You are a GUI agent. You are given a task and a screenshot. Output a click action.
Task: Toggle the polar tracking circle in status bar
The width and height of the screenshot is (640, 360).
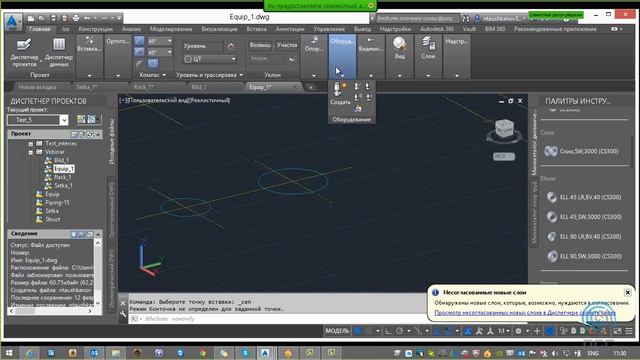point(400,331)
